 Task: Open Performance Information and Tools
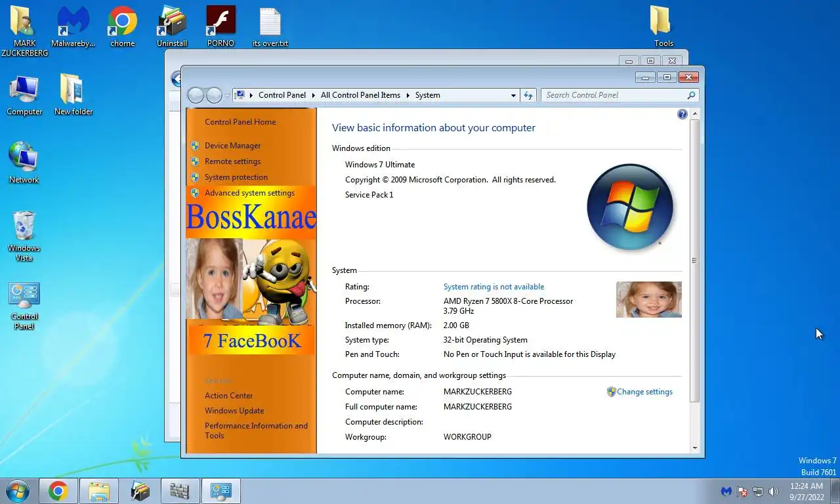pyautogui.click(x=256, y=430)
